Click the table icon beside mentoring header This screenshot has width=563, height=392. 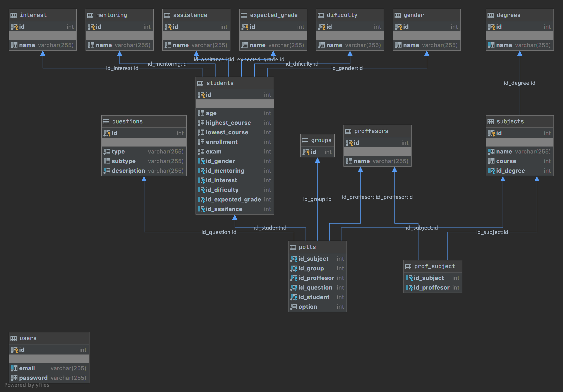pos(90,15)
